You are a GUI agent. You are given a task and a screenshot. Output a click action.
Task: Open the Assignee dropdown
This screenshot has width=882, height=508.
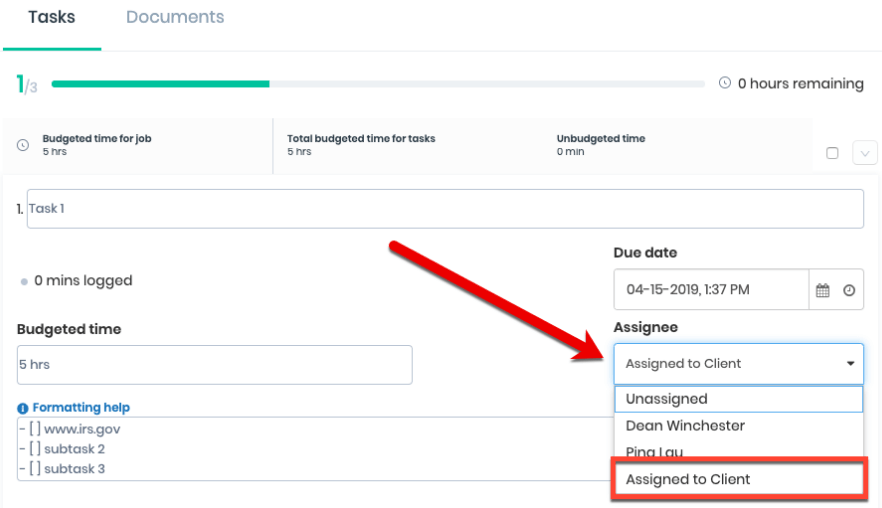(x=738, y=364)
